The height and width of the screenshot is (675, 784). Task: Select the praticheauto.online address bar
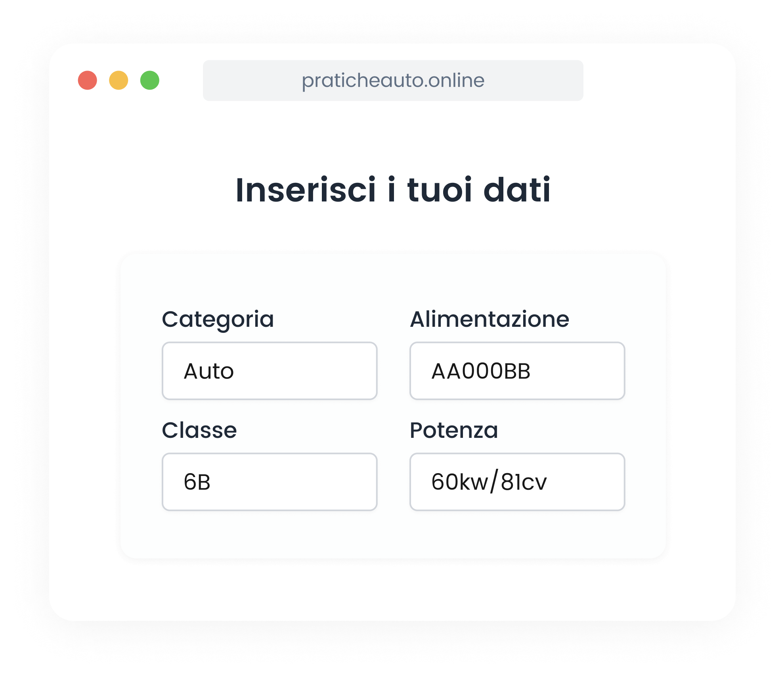tap(392, 81)
